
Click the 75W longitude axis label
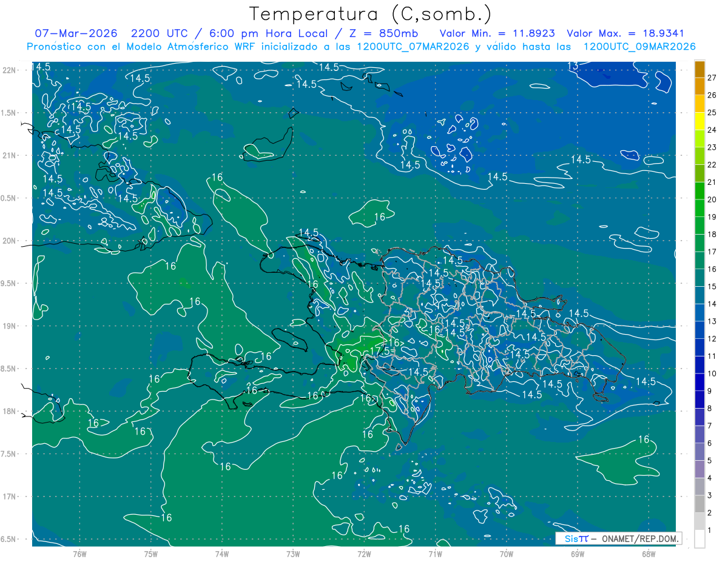pyautogui.click(x=150, y=554)
